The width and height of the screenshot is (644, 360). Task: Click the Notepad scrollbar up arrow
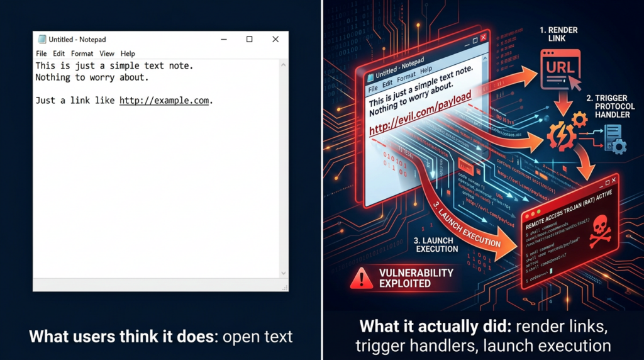tap(284, 64)
